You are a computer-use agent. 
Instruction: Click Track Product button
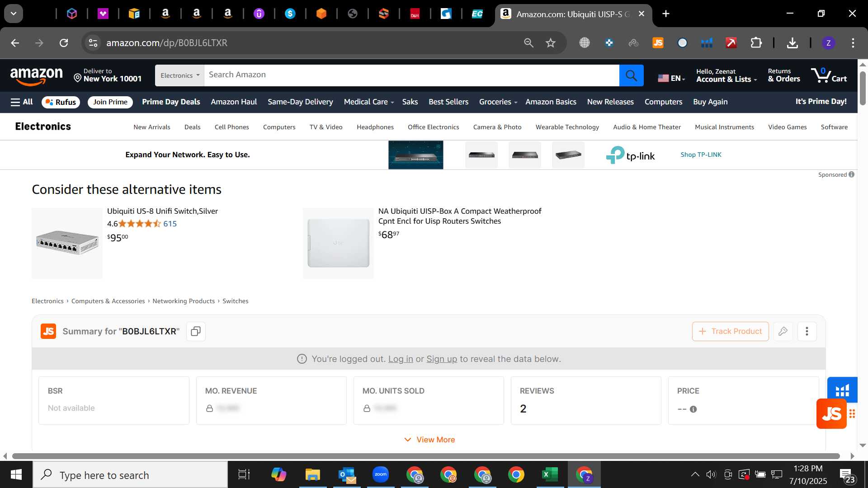coord(730,331)
